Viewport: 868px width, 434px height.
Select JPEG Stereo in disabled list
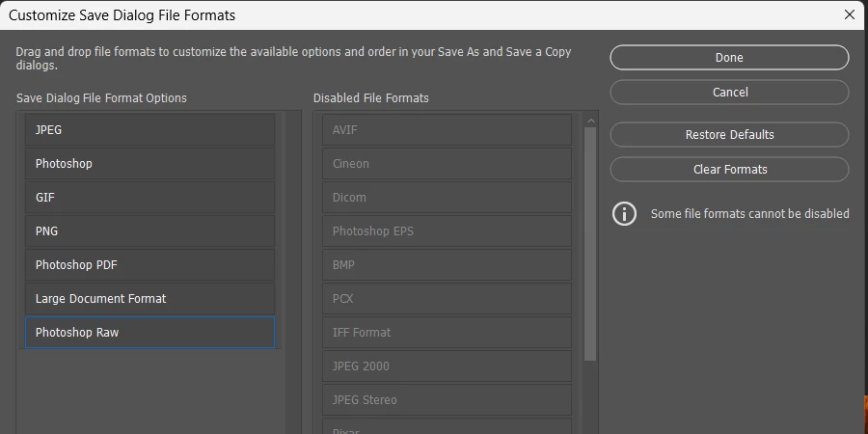pyautogui.click(x=447, y=399)
